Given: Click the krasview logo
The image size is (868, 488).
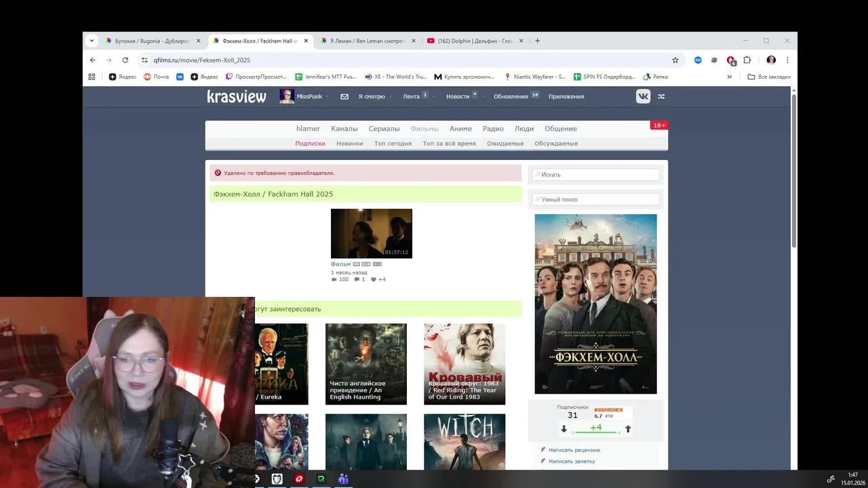Looking at the screenshot, I should click(x=237, y=96).
